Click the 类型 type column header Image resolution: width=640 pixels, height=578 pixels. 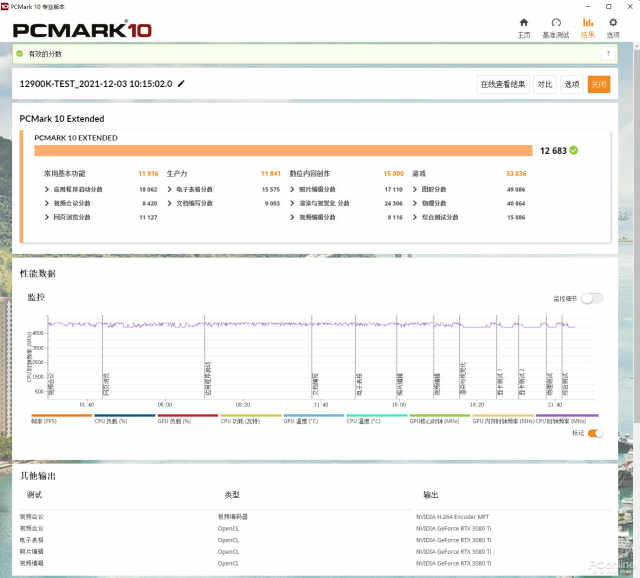pyautogui.click(x=232, y=495)
